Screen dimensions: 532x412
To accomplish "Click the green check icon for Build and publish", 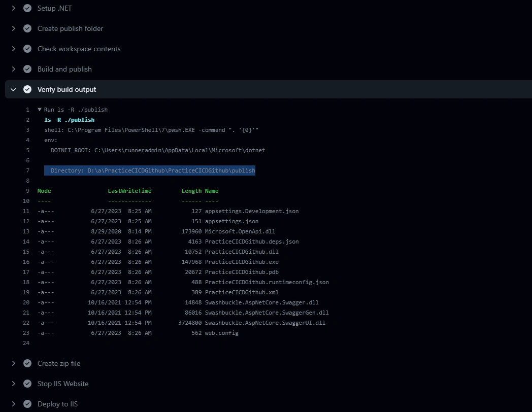I will [x=27, y=69].
